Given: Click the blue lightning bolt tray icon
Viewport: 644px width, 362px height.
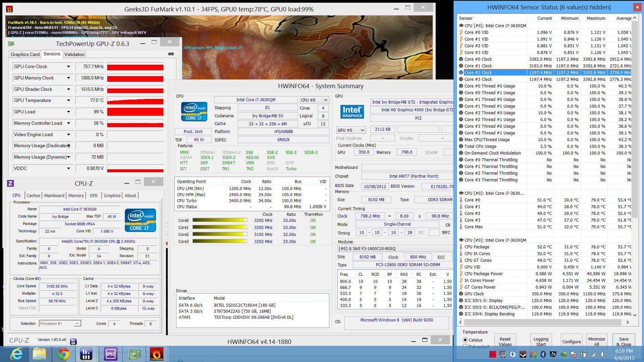Looking at the screenshot, I should pyautogui.click(x=513, y=354).
